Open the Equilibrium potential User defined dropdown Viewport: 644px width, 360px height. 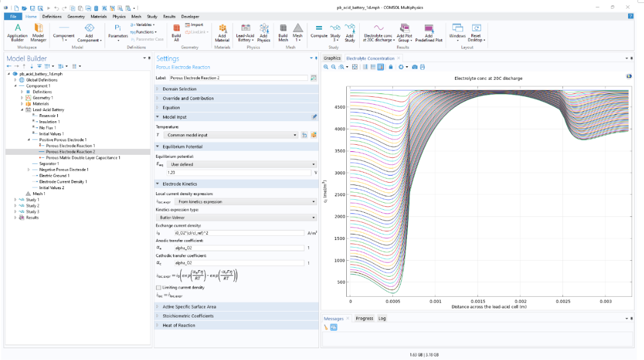[x=242, y=164]
